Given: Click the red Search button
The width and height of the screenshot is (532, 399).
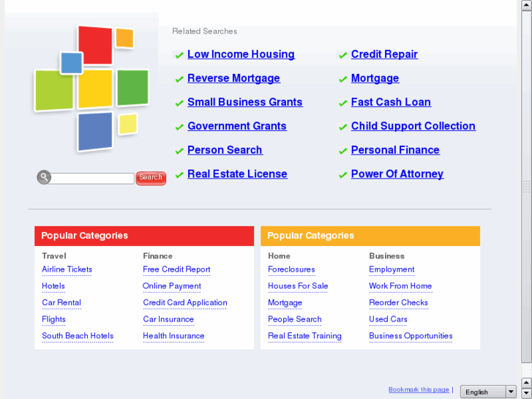Looking at the screenshot, I should point(151,178).
